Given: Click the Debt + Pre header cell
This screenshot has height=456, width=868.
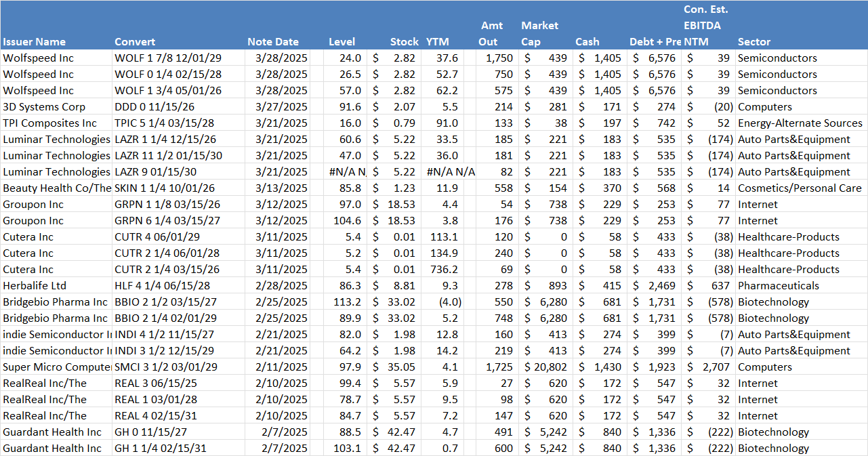Looking at the screenshot, I should 655,41.
